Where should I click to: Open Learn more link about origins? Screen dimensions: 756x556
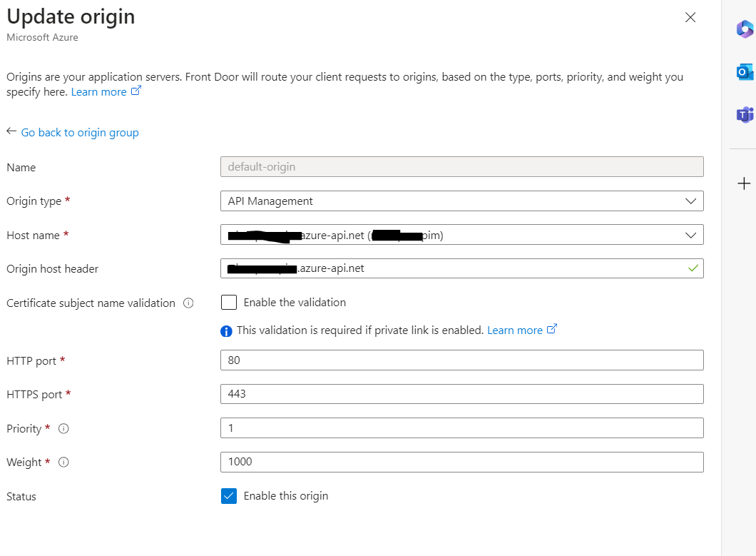(99, 91)
